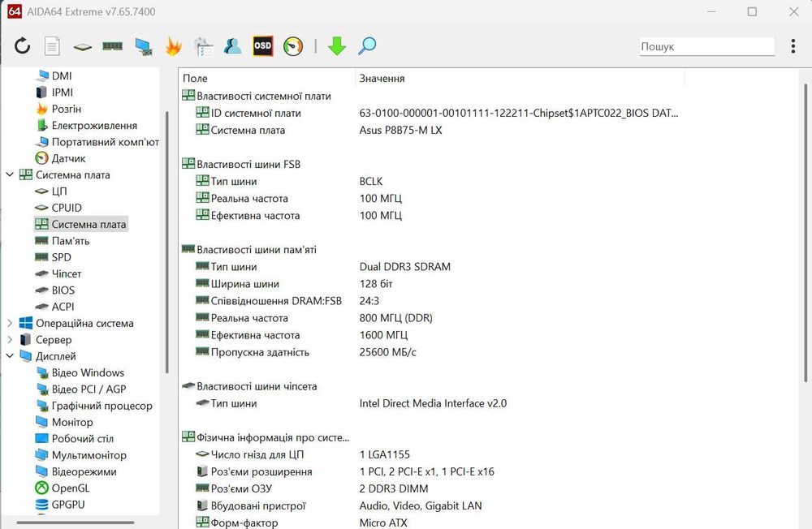Select Відео Windows tree item

(x=80, y=372)
